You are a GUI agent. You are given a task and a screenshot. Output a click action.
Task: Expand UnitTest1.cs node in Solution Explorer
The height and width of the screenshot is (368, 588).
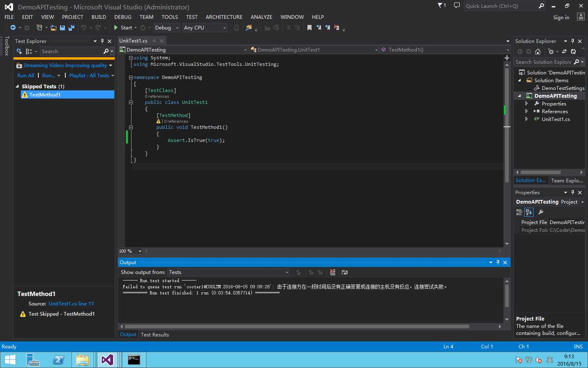pyautogui.click(x=526, y=119)
